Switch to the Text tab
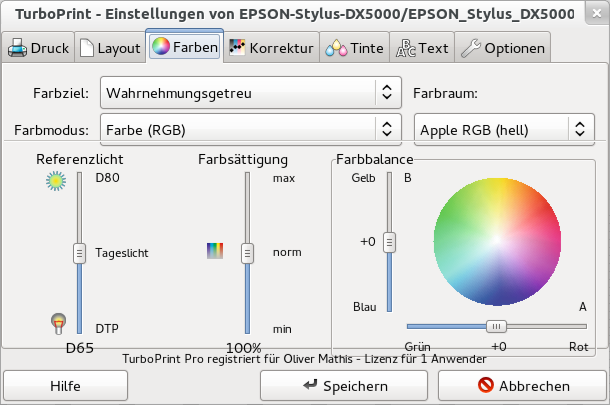This screenshot has width=610, height=405. pos(422,48)
